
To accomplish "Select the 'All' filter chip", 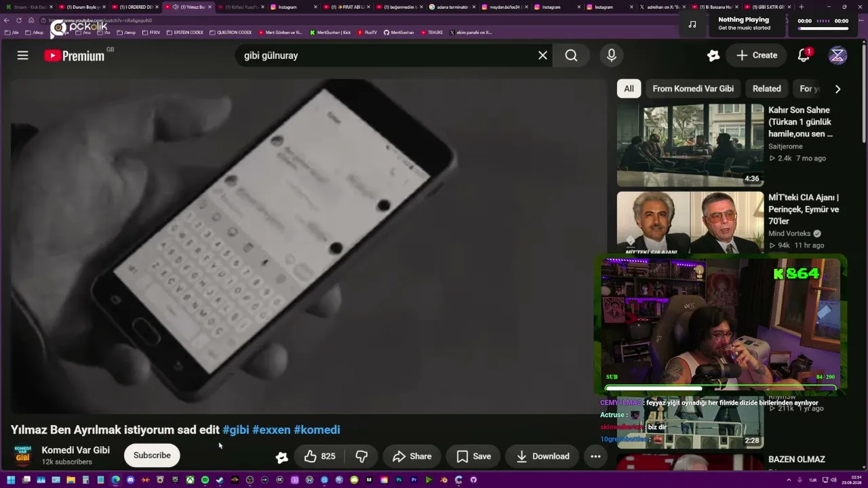I will [629, 89].
